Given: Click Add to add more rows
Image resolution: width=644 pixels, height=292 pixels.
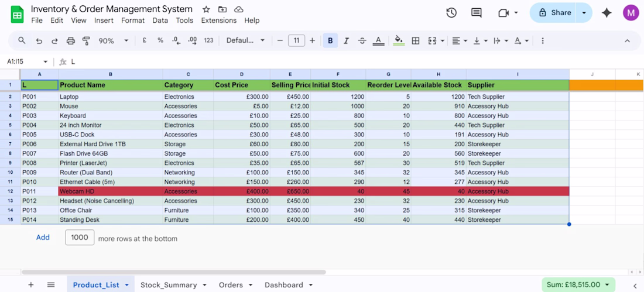Looking at the screenshot, I should pyautogui.click(x=43, y=238).
